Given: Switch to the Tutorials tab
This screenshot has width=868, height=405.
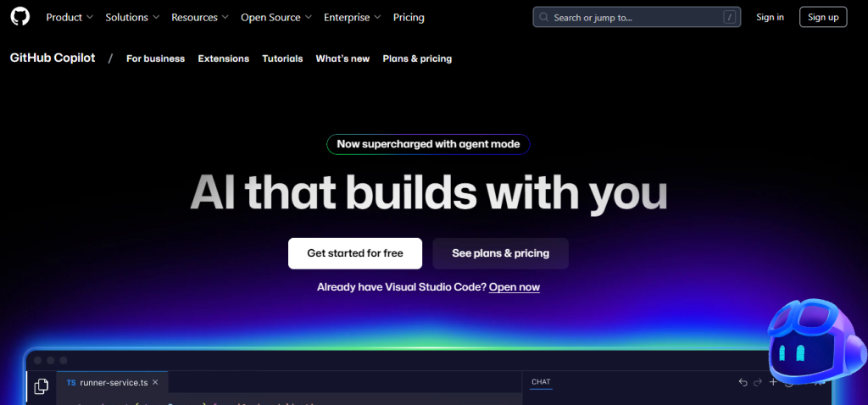Looking at the screenshot, I should coord(282,58).
